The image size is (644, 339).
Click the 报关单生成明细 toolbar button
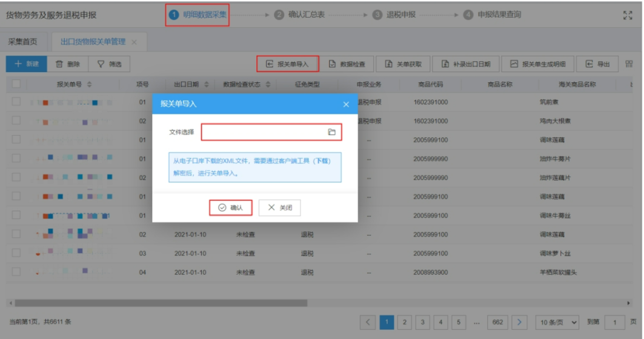point(538,64)
